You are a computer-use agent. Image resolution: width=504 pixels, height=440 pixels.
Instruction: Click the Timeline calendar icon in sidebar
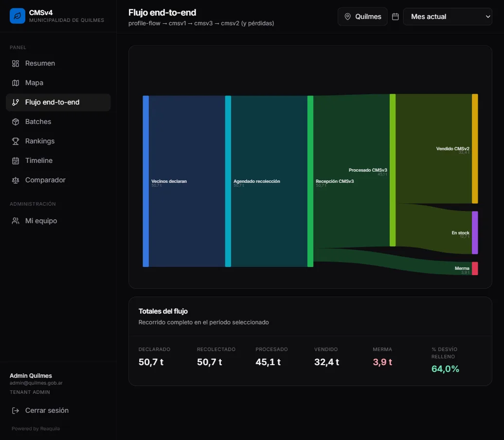click(x=16, y=160)
